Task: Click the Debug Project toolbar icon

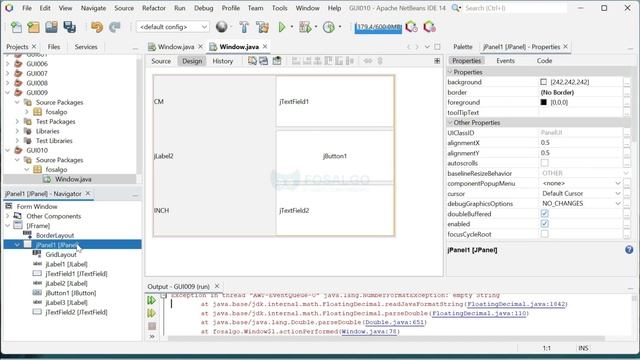Action: pyautogui.click(x=305, y=27)
